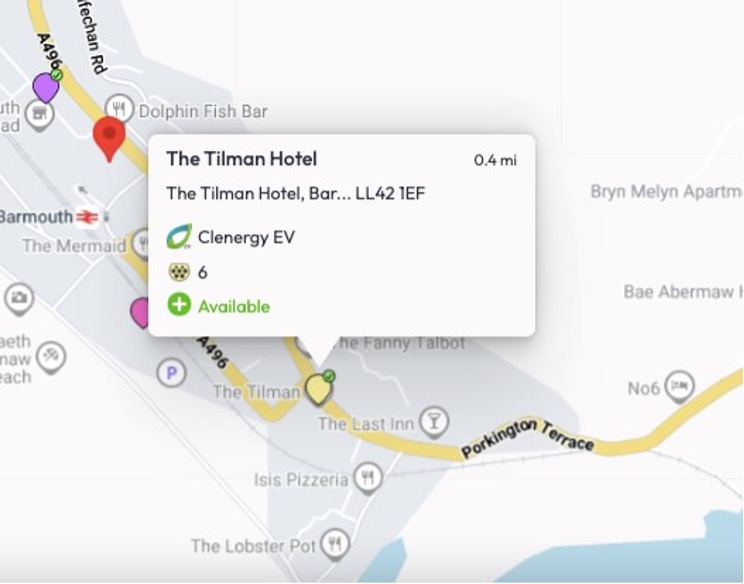Click the connector type icon showing 6
This screenshot has height=584, width=744.
(179, 272)
